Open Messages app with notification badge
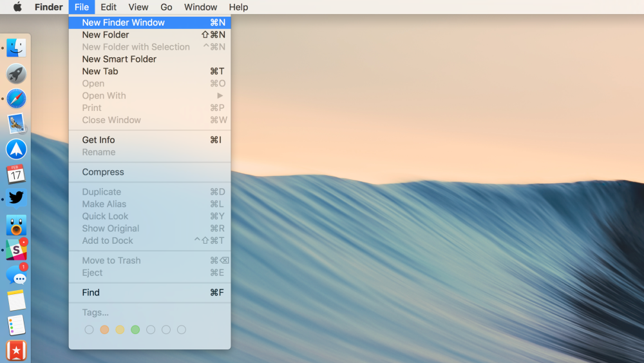Viewport: 644px width, 363px height. (16, 275)
